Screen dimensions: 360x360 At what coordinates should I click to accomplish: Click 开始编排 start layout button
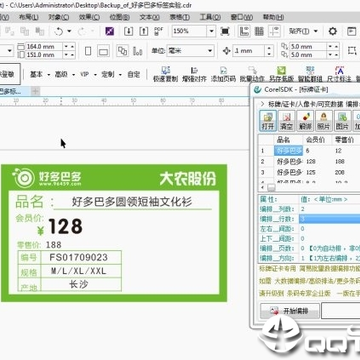[x=290, y=311]
